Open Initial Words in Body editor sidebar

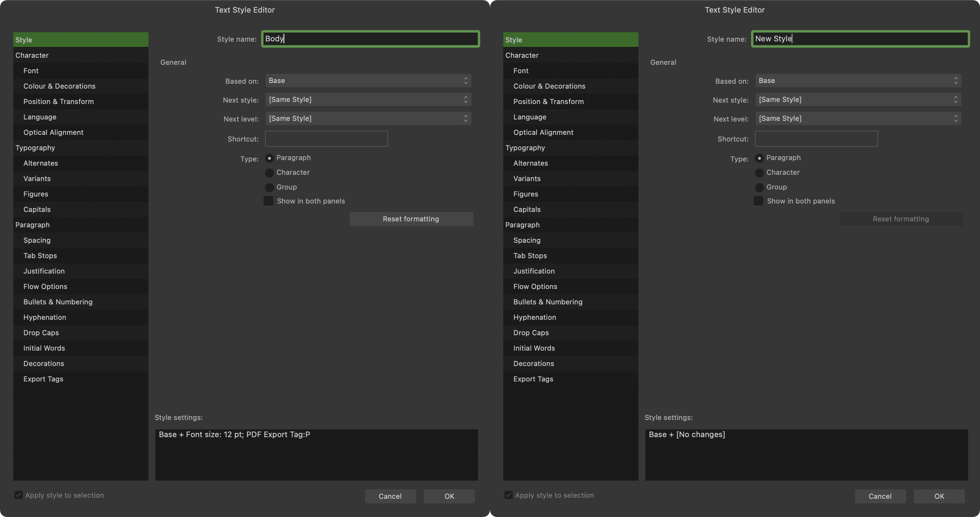tap(80, 348)
